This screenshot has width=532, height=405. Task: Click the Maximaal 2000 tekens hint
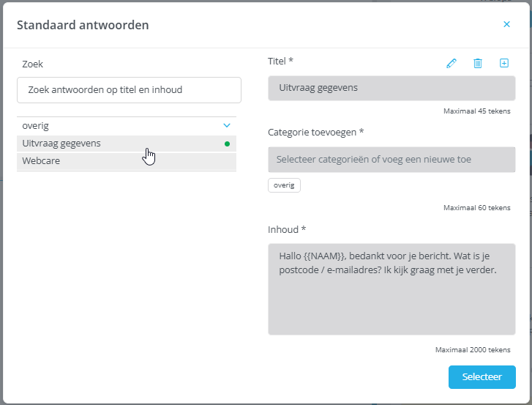[x=473, y=349]
